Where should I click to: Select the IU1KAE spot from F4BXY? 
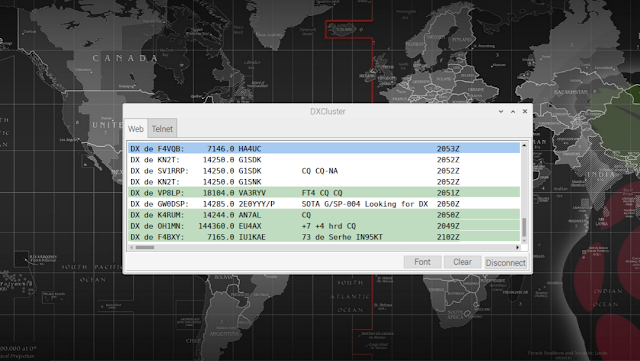click(324, 237)
